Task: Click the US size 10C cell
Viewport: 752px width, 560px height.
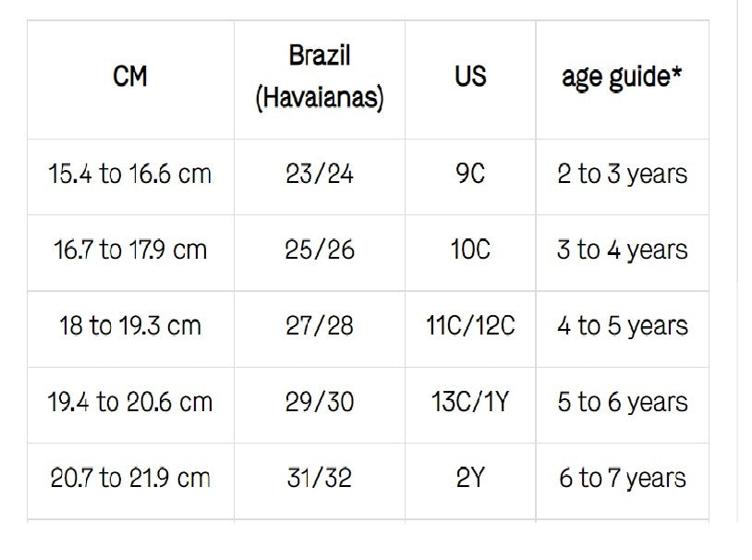Action: [x=470, y=250]
